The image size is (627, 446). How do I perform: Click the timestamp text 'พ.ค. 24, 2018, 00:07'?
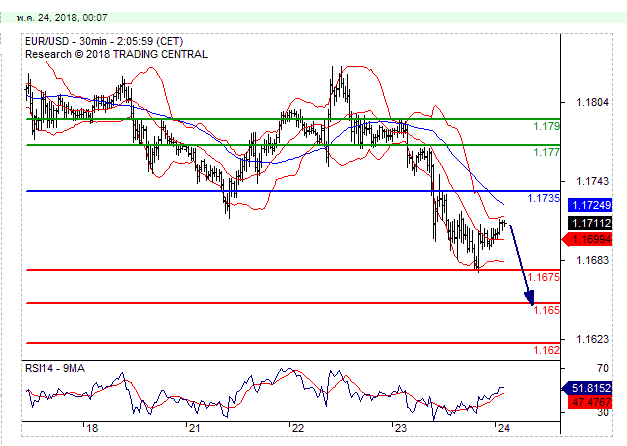tap(62, 18)
